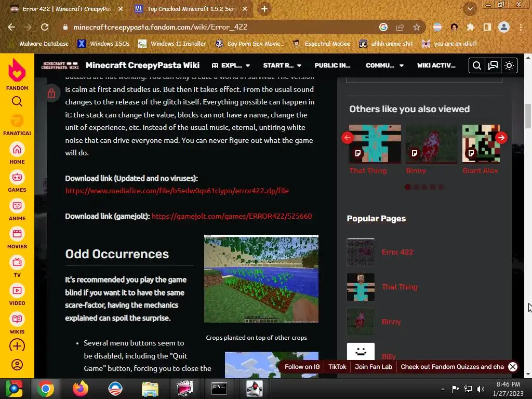Open PUBLIC IN... menu item
Screen dimensions: 532x399
(332, 65)
